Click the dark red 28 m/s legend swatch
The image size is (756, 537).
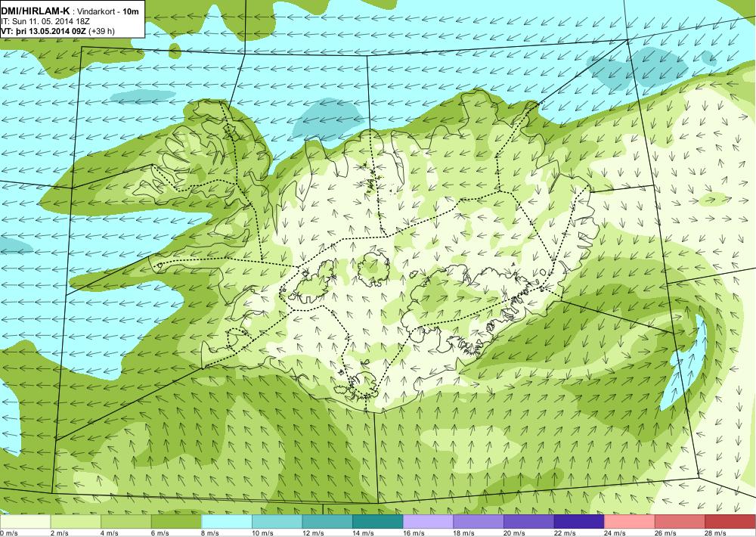[730, 522]
